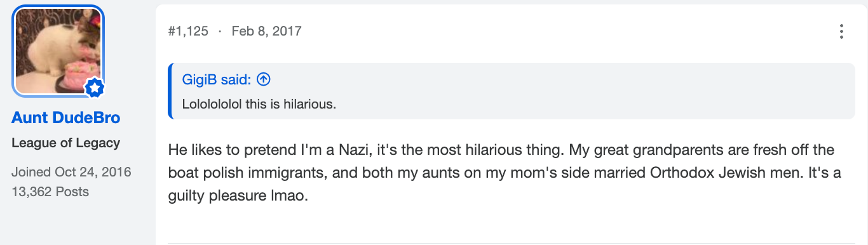
Task: Click the words boat polish immigrants in the post
Action: [241, 174]
